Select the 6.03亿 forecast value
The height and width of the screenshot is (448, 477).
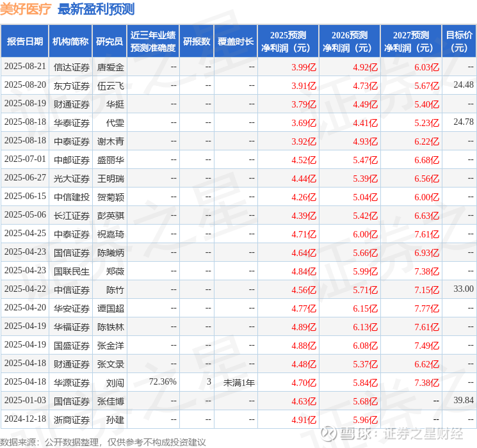click(426, 67)
